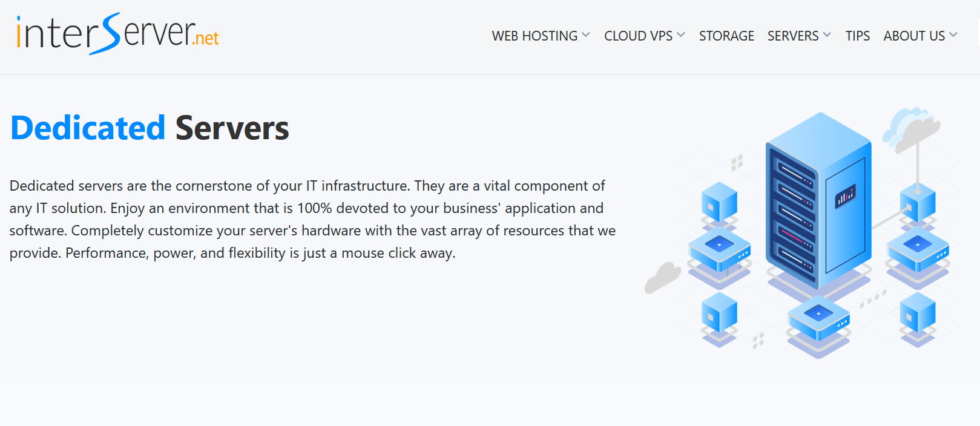Click the bar chart panel on server tower
Viewport: 980px width, 426px height.
(846, 196)
